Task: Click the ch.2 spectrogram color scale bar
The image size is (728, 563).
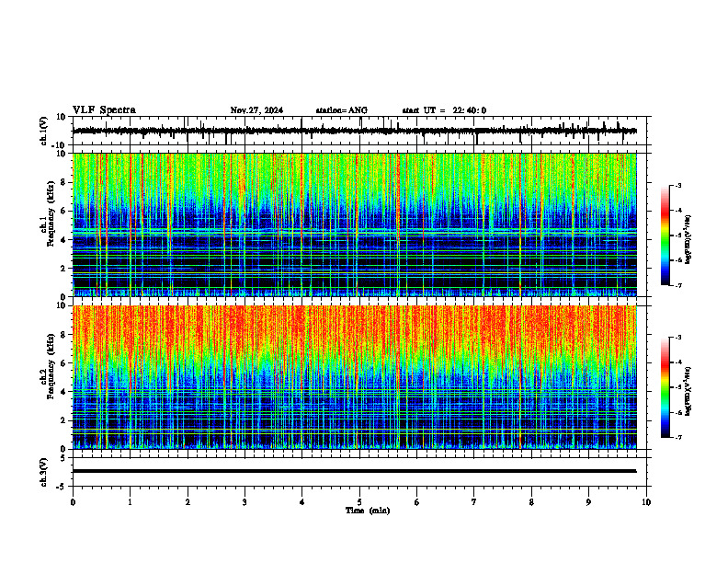Action: point(665,387)
